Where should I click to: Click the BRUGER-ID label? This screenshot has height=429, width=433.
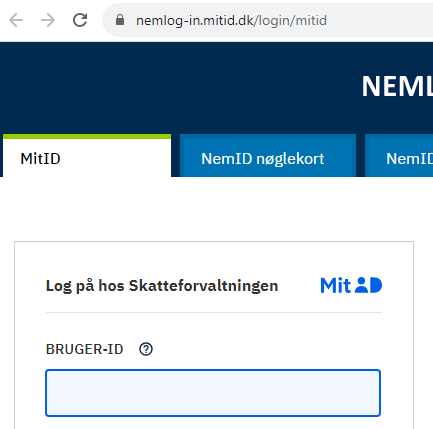click(85, 349)
